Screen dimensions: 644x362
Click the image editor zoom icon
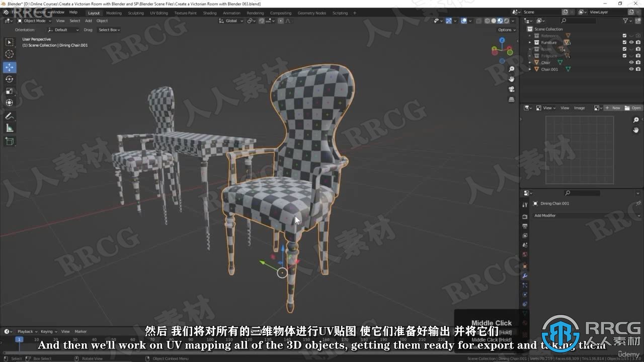[x=636, y=120]
